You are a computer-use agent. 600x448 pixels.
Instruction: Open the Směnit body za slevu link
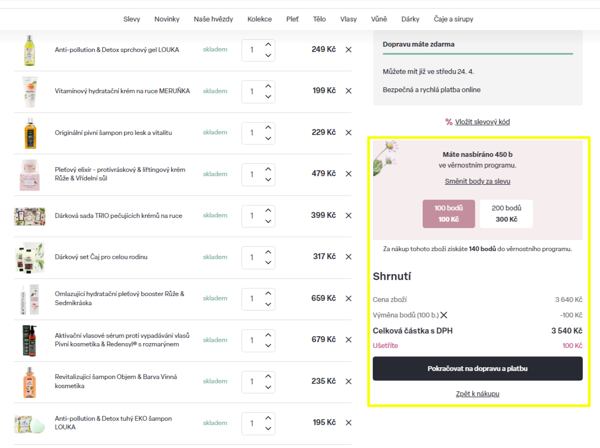pyautogui.click(x=477, y=180)
